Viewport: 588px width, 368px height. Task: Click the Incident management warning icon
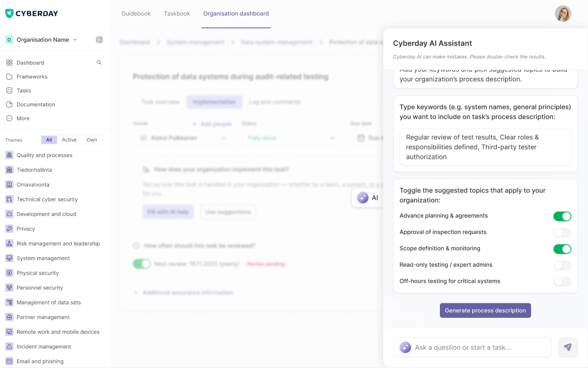click(x=9, y=347)
